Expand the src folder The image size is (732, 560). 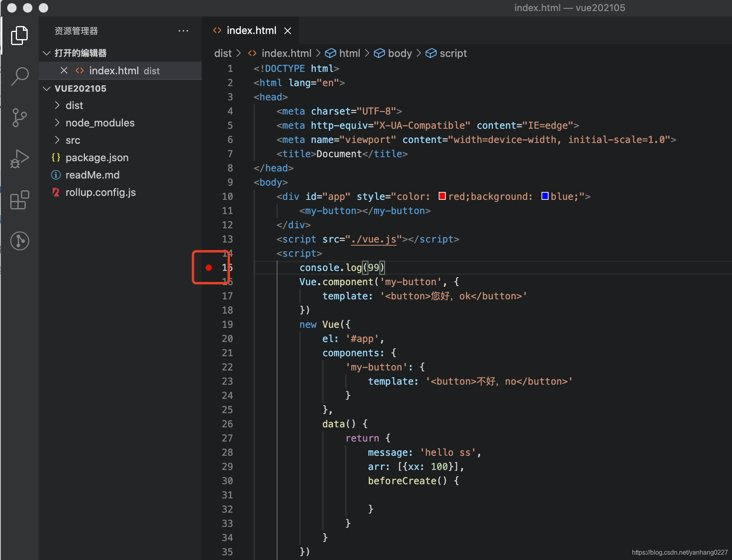pos(73,140)
